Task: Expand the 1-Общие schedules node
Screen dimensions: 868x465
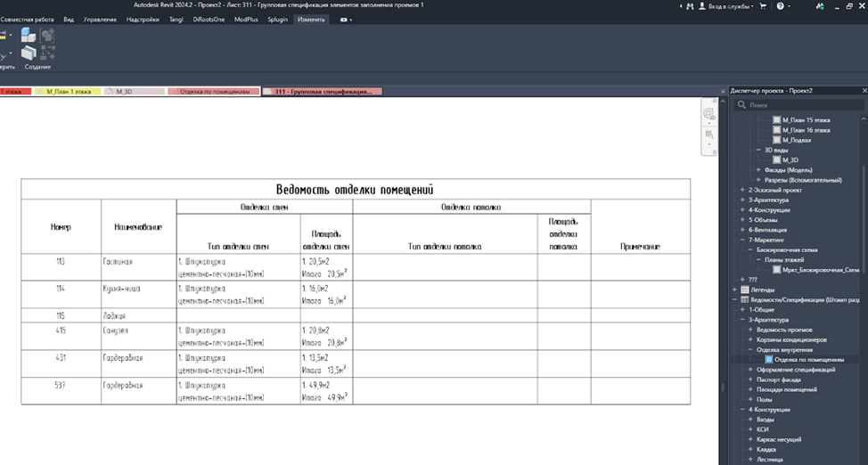Action: 743,309
